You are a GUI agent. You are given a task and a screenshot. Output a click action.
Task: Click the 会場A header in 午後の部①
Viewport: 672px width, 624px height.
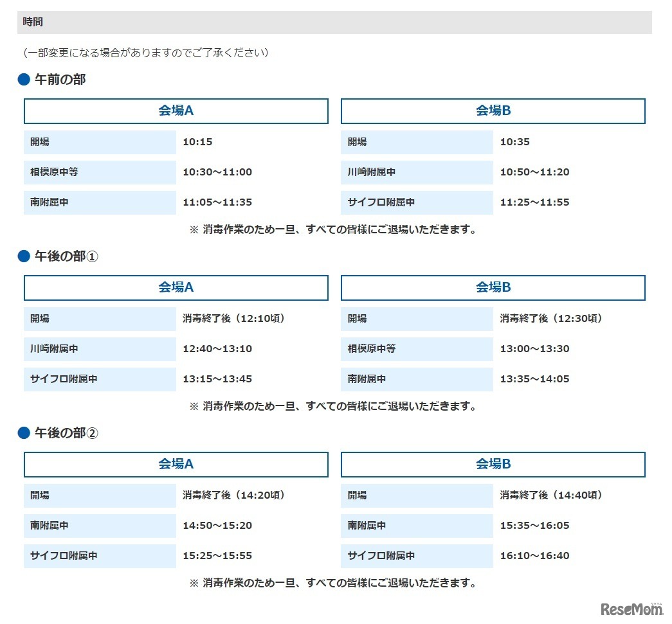point(176,287)
